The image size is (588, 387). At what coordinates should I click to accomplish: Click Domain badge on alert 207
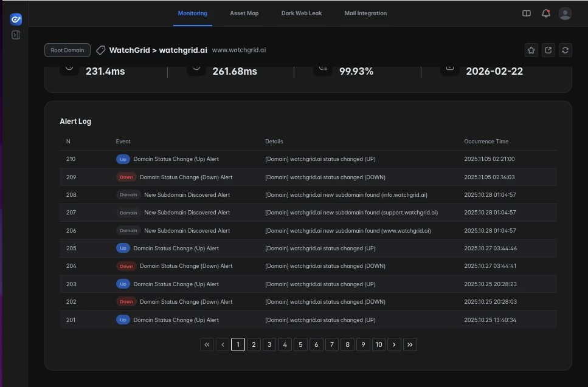coord(128,213)
